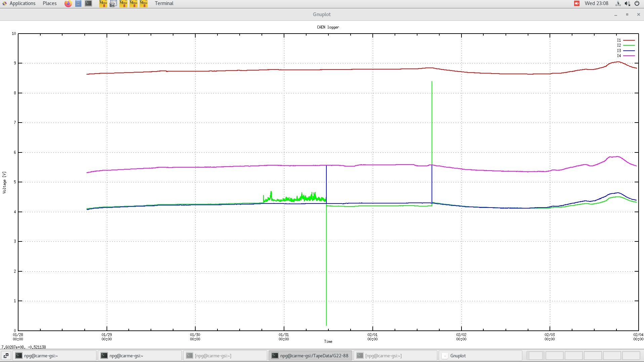Viewport: 644px width, 362px height.
Task: Click the magenta I4 legend line sample
Action: coord(629,56)
